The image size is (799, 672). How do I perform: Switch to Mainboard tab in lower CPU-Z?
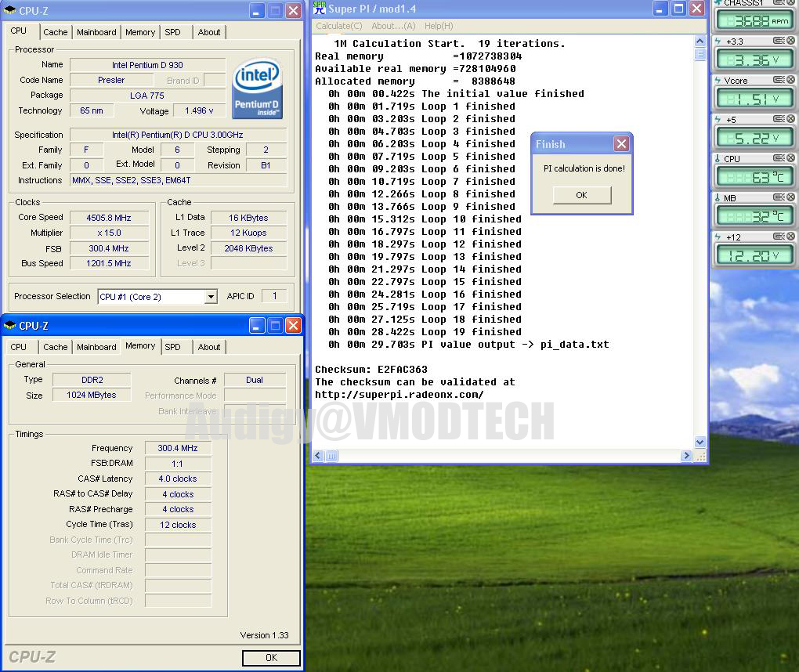pyautogui.click(x=97, y=347)
